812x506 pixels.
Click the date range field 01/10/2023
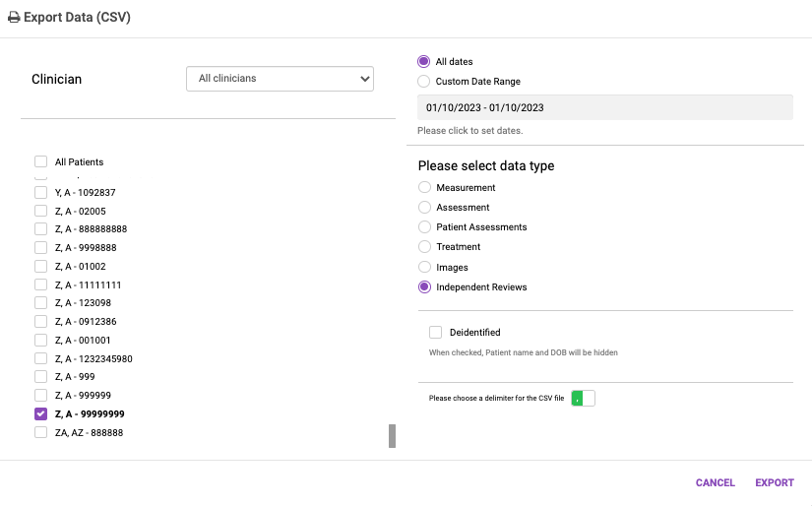[604, 107]
